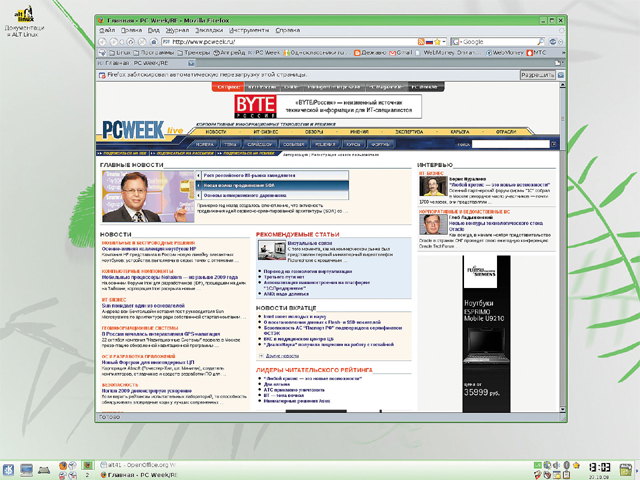Click the RSS feed icon in address bar
Viewport: 640px width, 480px height.
421,42
